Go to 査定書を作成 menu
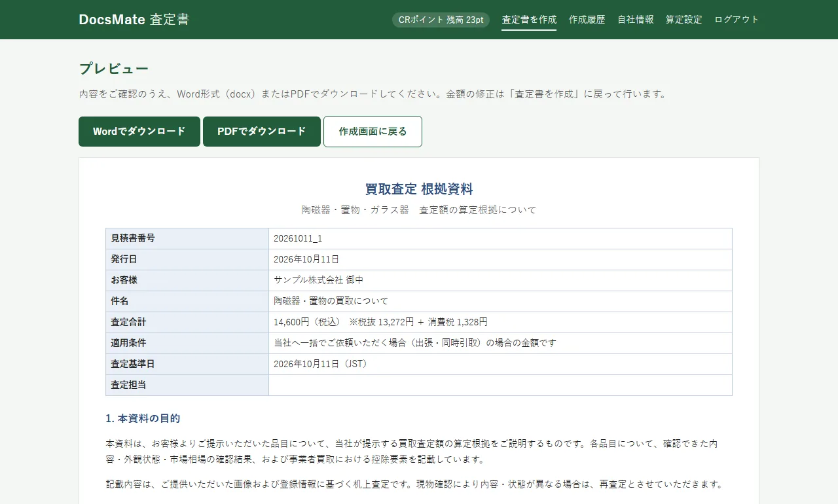Image resolution: width=838 pixels, height=504 pixels. tap(529, 20)
